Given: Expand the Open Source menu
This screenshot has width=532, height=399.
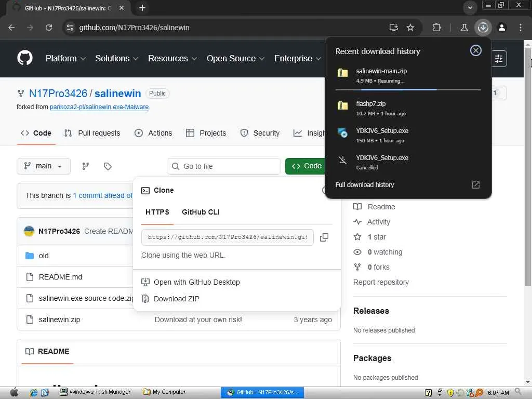Looking at the screenshot, I should (x=235, y=58).
